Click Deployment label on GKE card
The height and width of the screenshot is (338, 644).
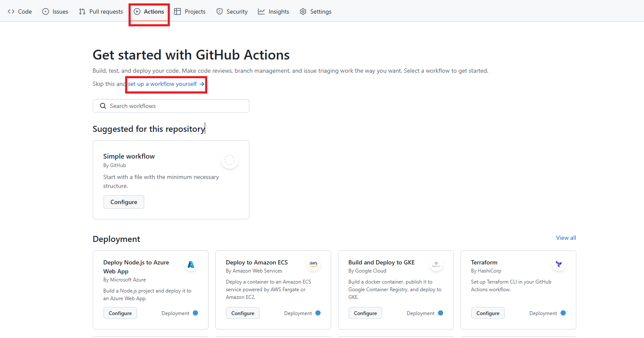tap(421, 313)
